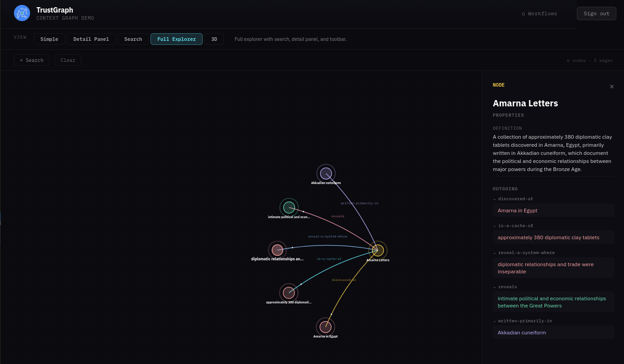Image resolution: width=624 pixels, height=364 pixels.
Task: Switch to the 3D view
Action: (214, 39)
